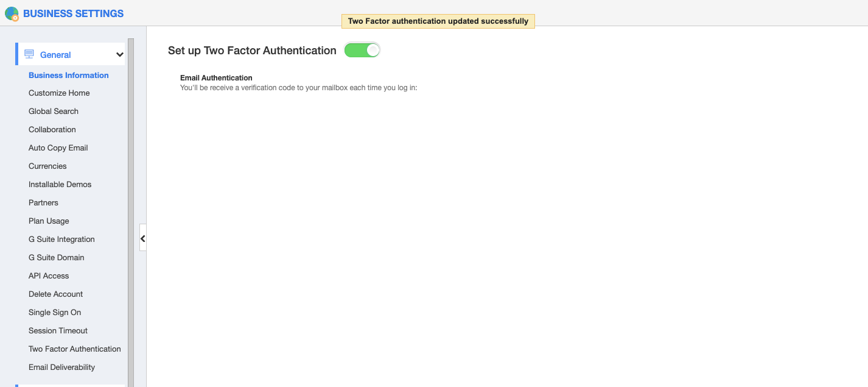Navigate to Currencies settings
The height and width of the screenshot is (387, 868).
click(47, 166)
